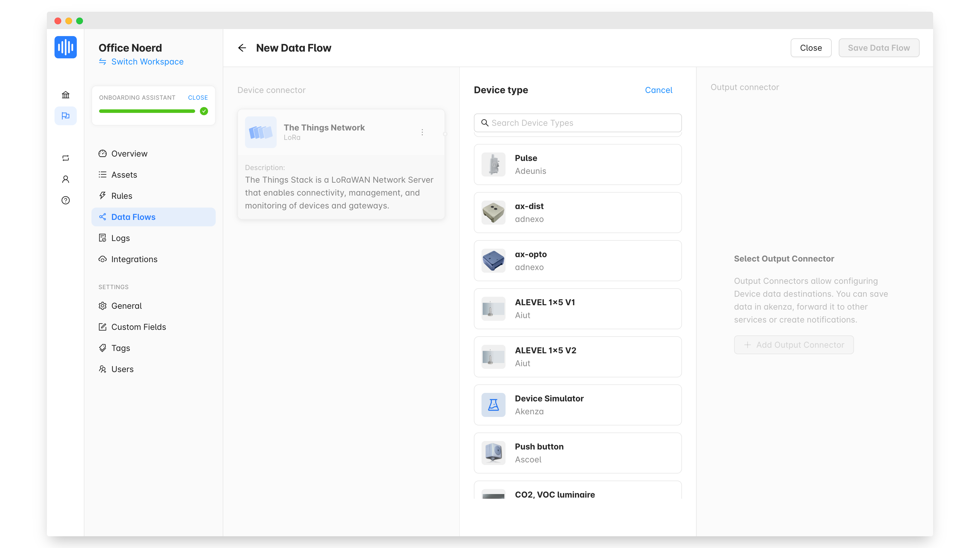Click the Integrations cloud icon
The height and width of the screenshot is (548, 980).
click(102, 259)
